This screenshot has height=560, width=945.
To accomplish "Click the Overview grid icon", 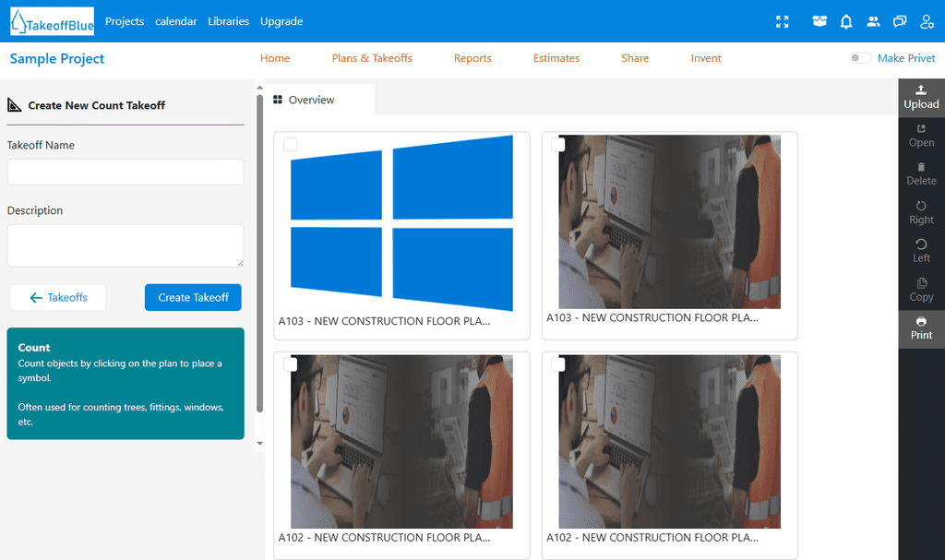I will [x=278, y=100].
